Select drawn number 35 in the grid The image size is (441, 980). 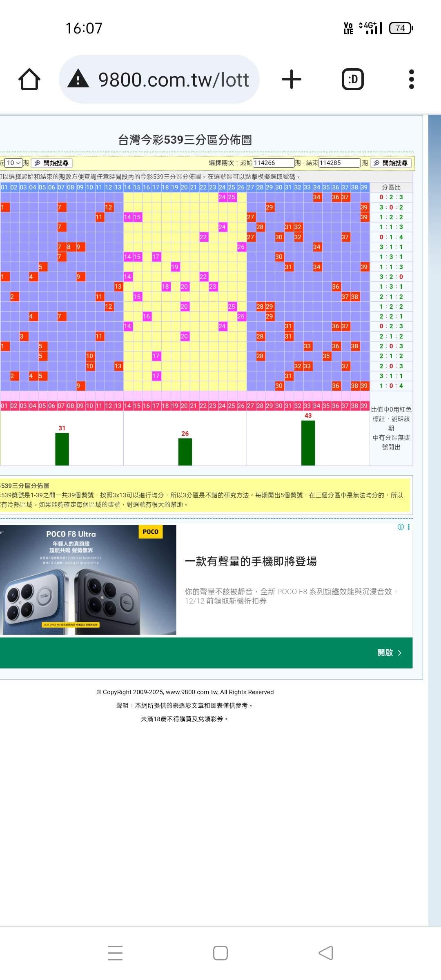click(326, 356)
